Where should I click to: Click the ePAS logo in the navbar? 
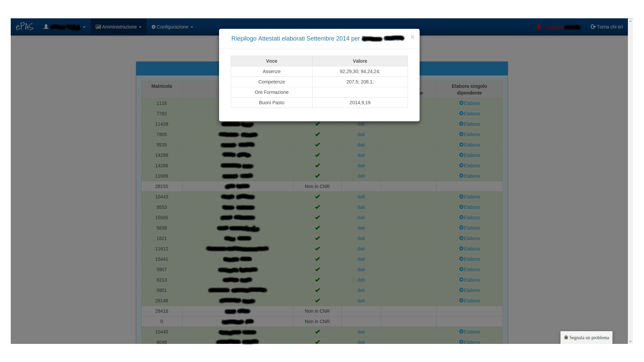coord(24,27)
